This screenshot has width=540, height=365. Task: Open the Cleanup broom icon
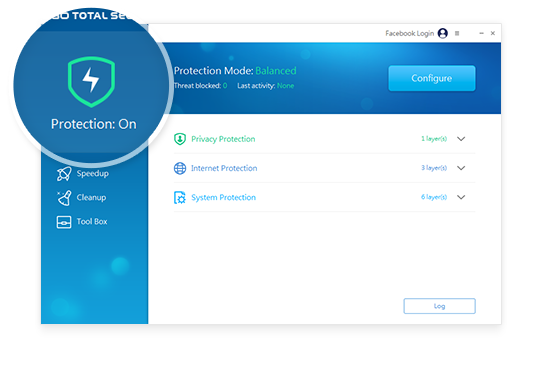pyautogui.click(x=64, y=198)
